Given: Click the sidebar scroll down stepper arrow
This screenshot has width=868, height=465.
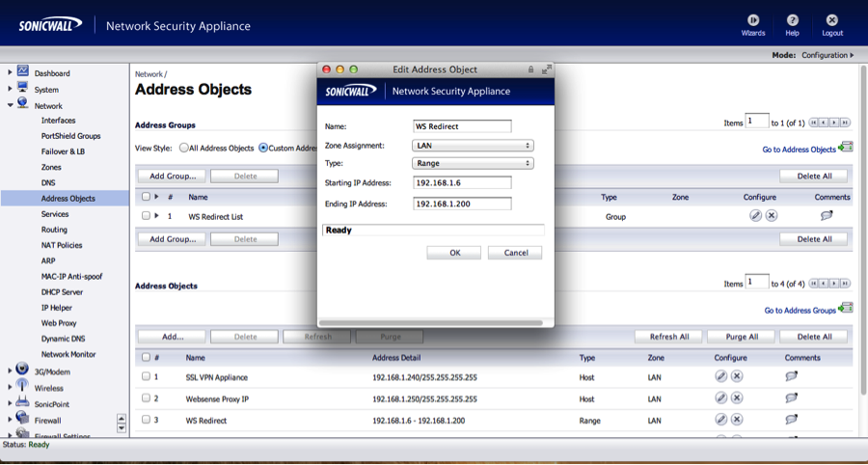Looking at the screenshot, I should tap(122, 427).
